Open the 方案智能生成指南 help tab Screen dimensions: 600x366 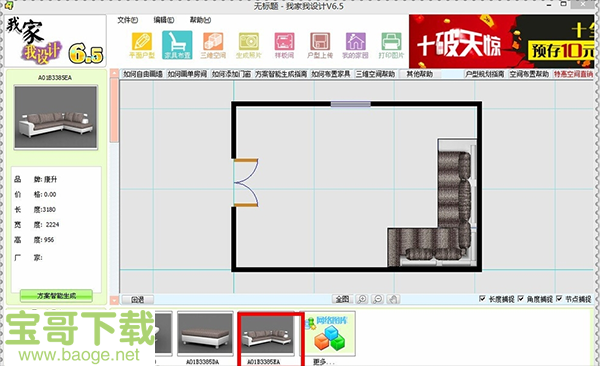pyautogui.click(x=281, y=74)
